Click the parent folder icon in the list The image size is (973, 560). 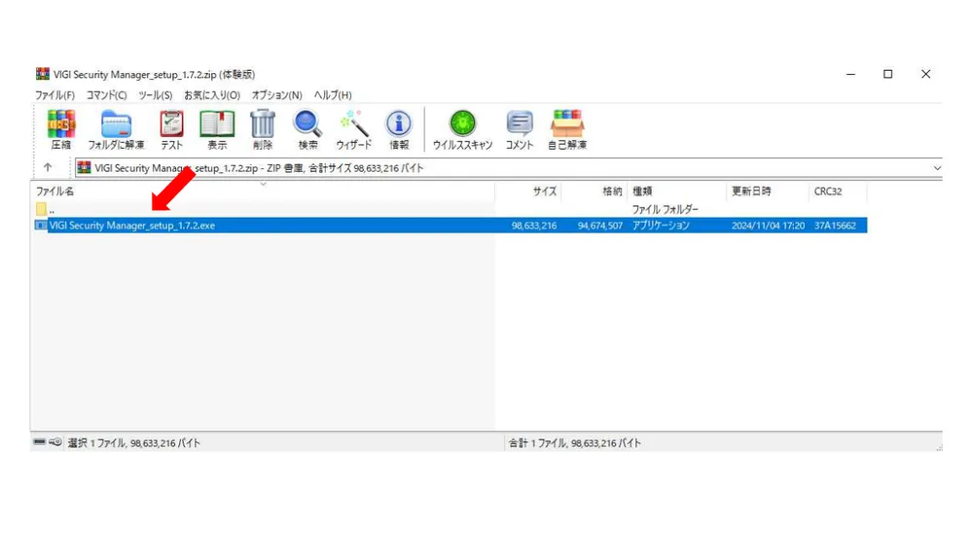(x=41, y=210)
